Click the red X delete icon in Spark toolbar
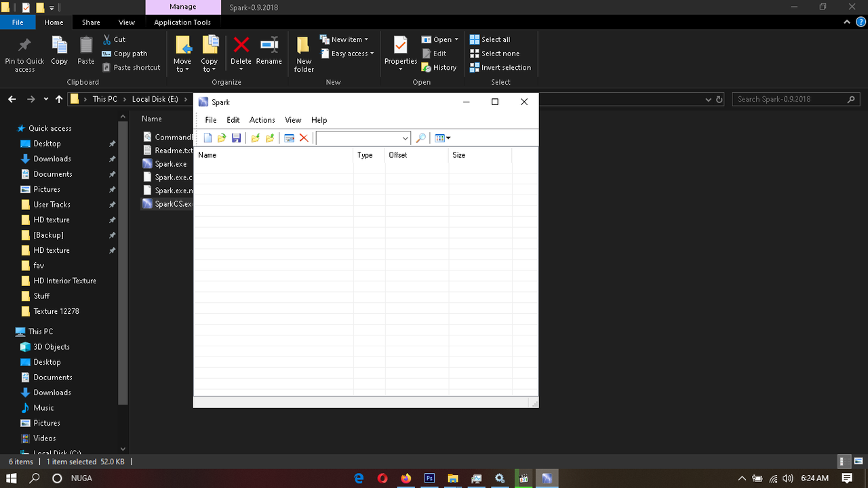868x488 pixels. point(304,138)
